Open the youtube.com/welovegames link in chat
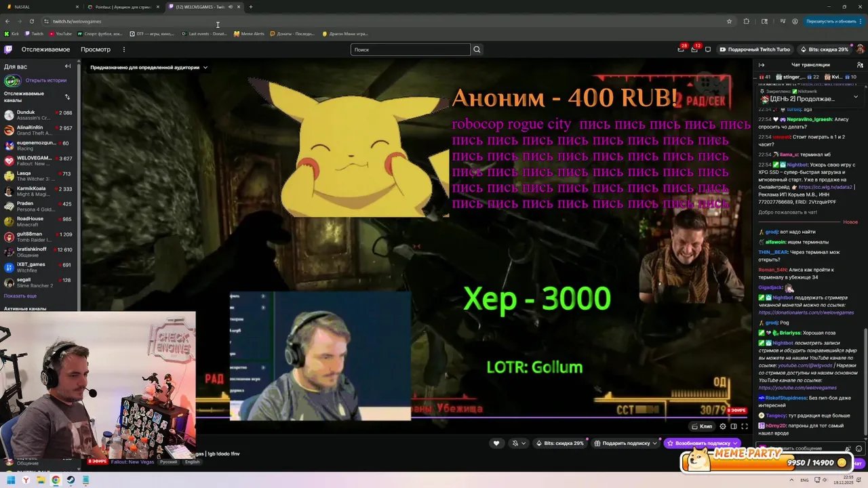The height and width of the screenshot is (488, 868). point(797,388)
